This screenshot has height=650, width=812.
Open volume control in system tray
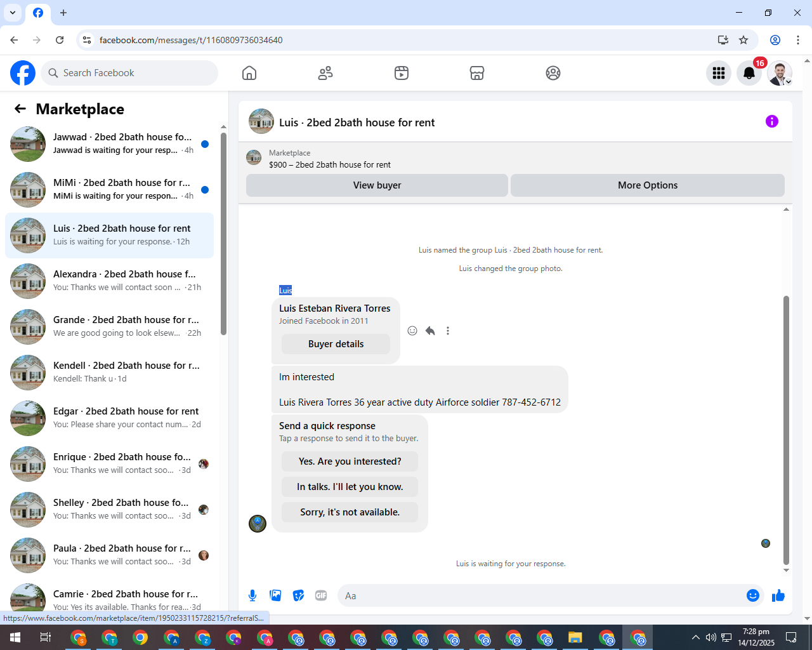pyautogui.click(x=711, y=637)
